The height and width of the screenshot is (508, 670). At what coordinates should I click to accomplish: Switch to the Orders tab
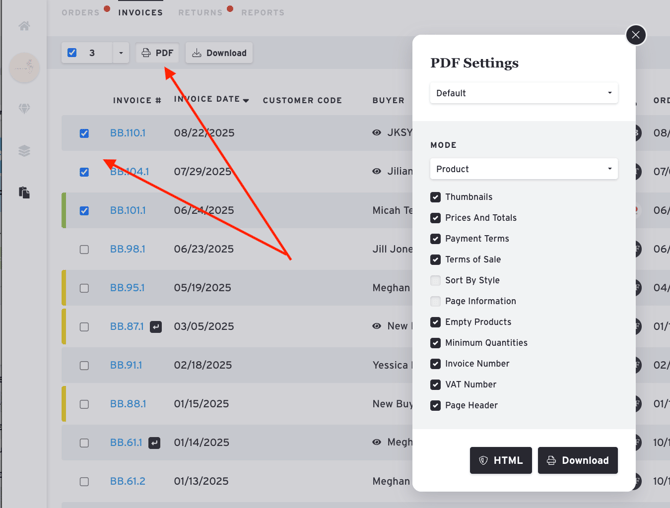click(x=80, y=13)
